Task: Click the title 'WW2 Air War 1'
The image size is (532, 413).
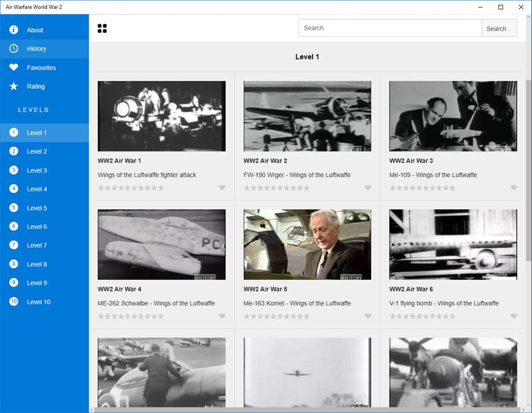Action: 119,161
